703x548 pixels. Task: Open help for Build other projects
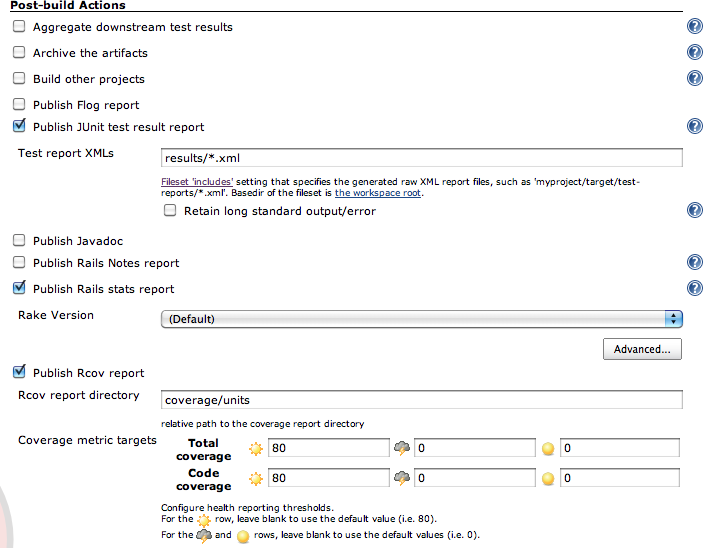point(694,78)
